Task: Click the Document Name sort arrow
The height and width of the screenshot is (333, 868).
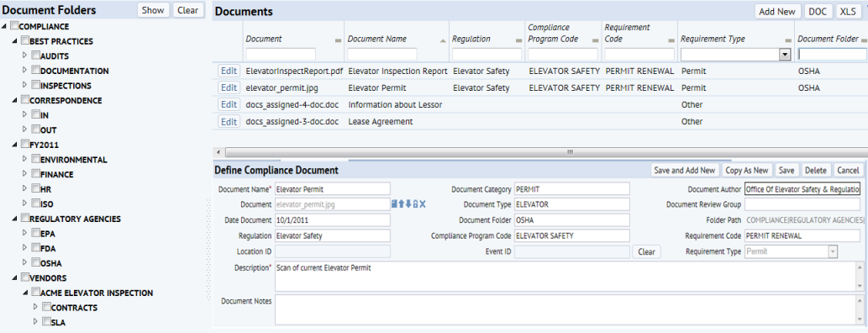Action: pyautogui.click(x=442, y=41)
